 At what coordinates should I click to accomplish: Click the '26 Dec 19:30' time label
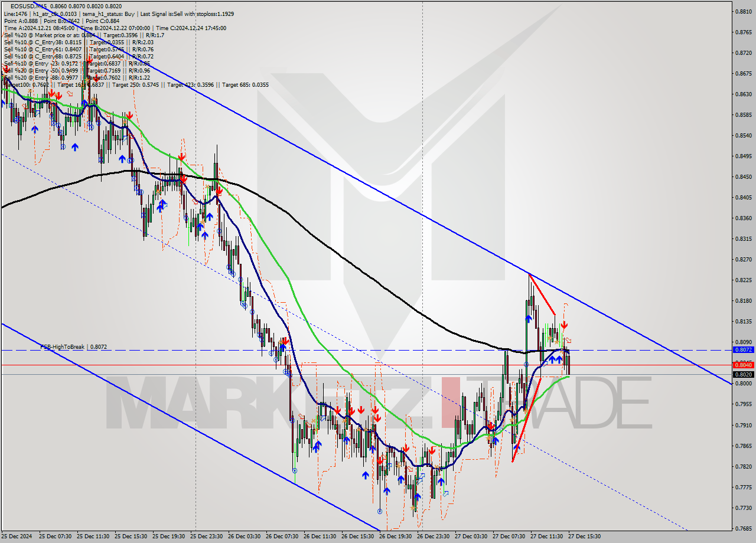[396, 537]
